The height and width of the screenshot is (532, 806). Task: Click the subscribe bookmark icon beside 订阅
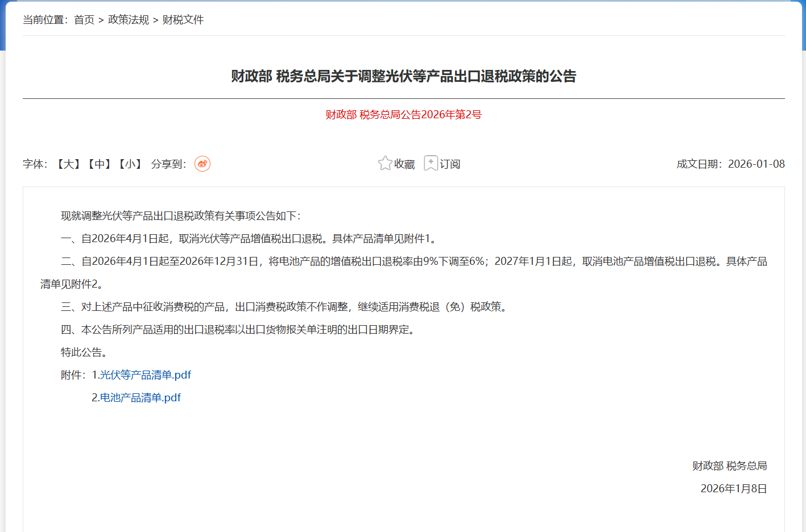point(431,163)
